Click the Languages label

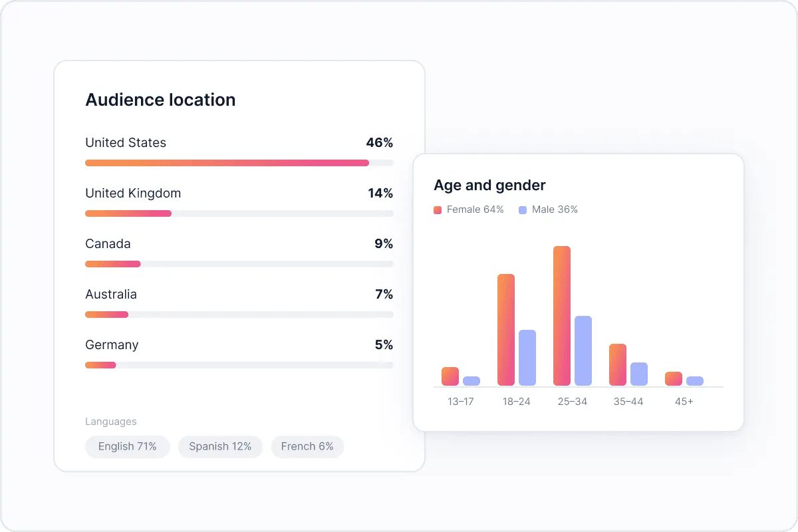[x=111, y=422]
